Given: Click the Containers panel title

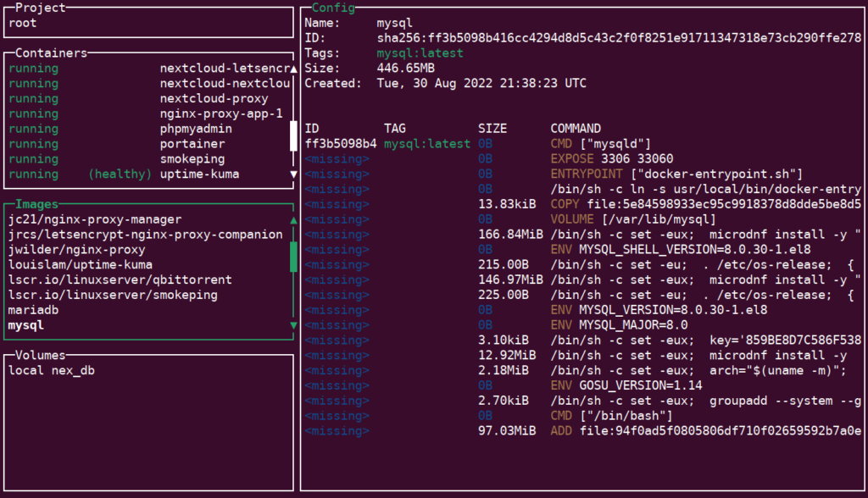Looking at the screenshot, I should [x=52, y=53].
